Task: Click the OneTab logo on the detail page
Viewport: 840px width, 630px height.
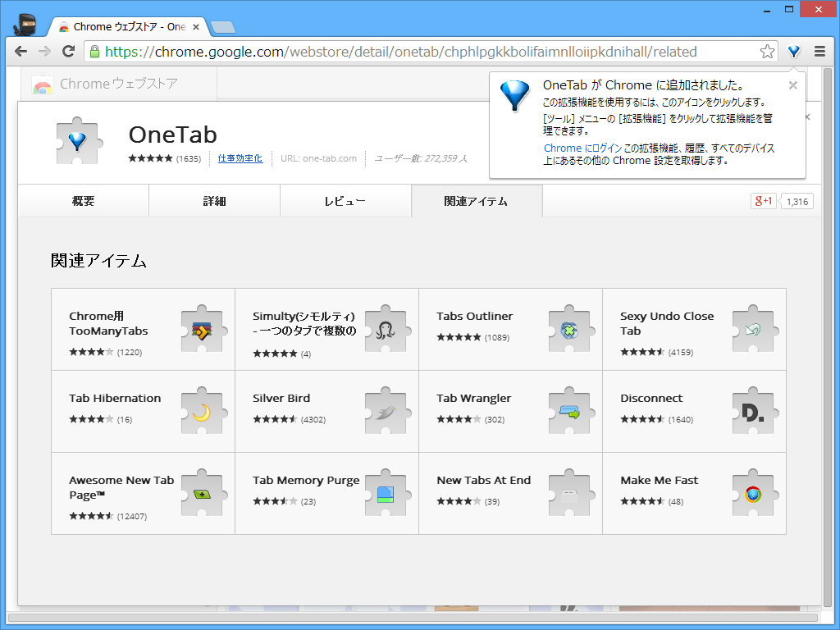Action: 78,139
